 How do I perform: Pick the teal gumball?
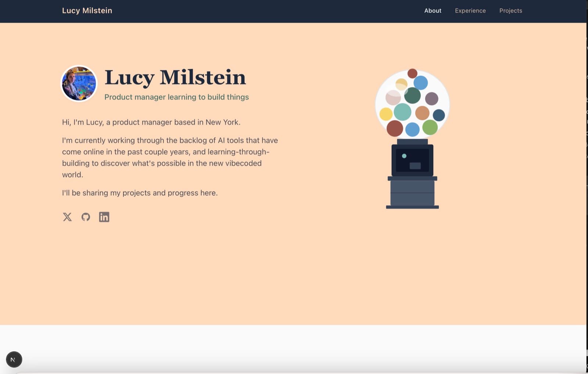(402, 112)
